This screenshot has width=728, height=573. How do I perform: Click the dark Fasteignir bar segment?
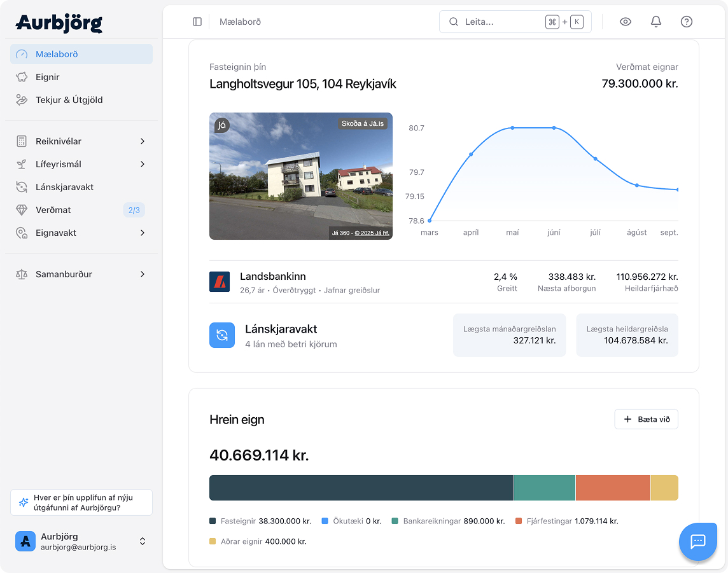point(361,488)
